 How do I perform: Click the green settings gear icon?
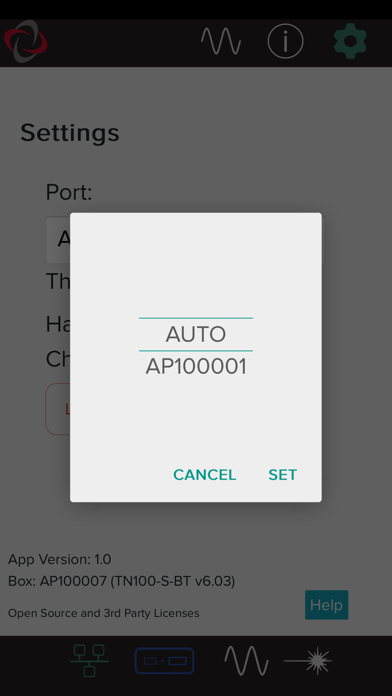[350, 41]
